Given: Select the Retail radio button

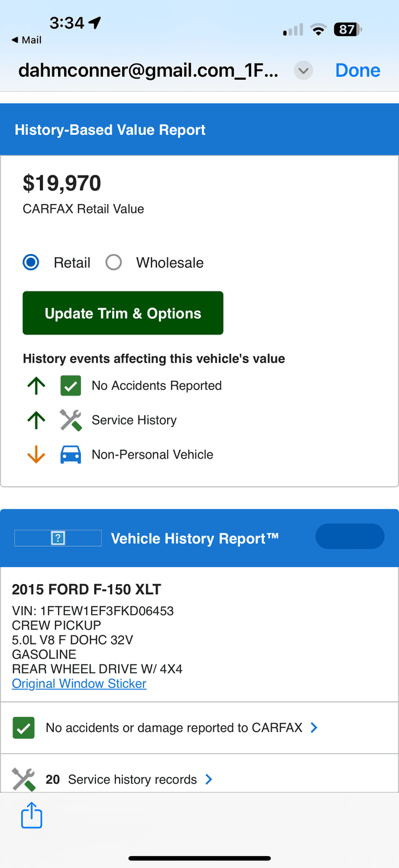Looking at the screenshot, I should pos(31,263).
